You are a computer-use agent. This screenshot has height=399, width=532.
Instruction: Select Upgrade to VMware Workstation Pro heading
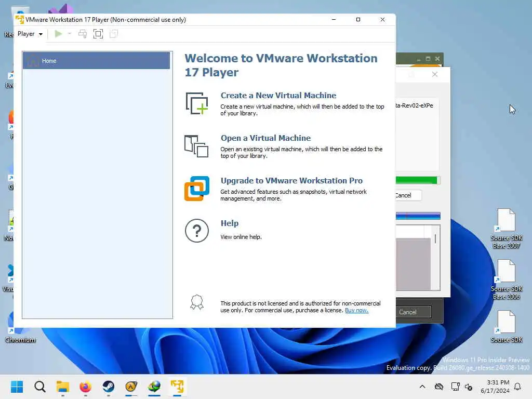291,180
